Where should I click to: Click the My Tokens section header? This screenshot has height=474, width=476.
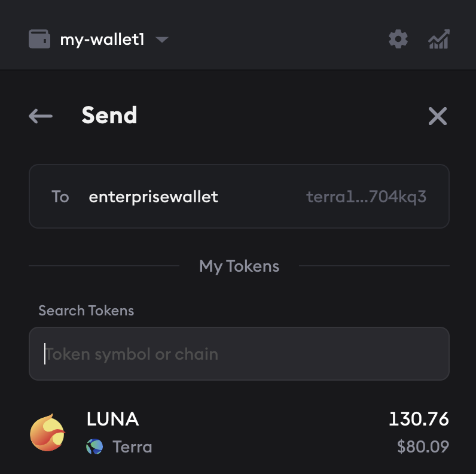[239, 266]
